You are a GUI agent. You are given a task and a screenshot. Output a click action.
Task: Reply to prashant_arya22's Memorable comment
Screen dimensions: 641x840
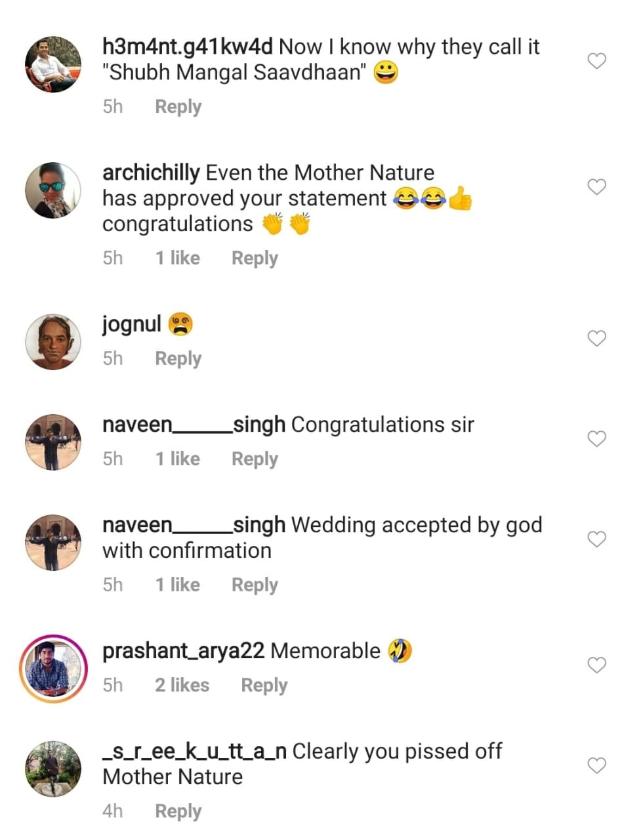264,685
